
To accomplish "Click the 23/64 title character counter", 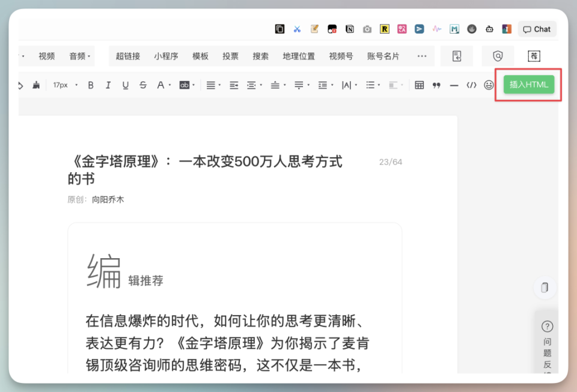I will [x=391, y=162].
